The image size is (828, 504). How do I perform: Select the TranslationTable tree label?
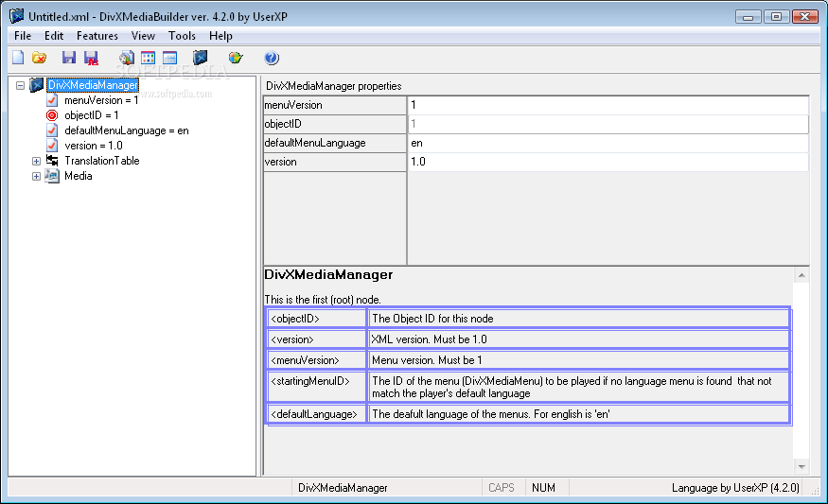pyautogui.click(x=102, y=161)
